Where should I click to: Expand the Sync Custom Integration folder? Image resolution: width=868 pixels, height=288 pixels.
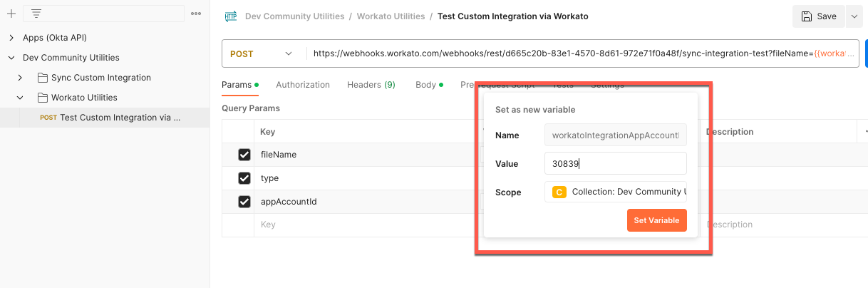(20, 77)
